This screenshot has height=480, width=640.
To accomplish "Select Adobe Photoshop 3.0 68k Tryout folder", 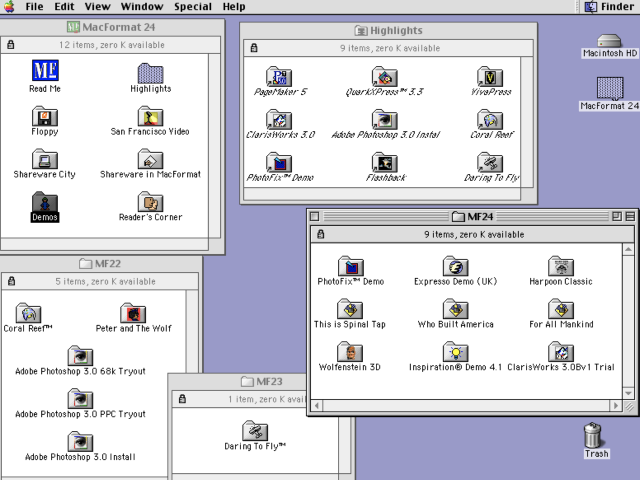I will tap(80, 356).
